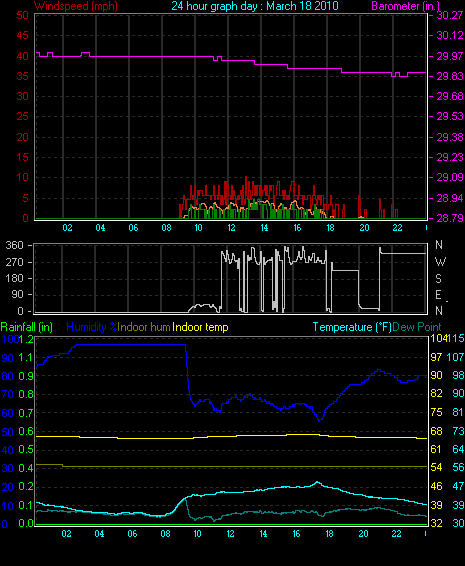This screenshot has width=465, height=566.
Task: Click the temperature axis value 115
Action: point(456,338)
